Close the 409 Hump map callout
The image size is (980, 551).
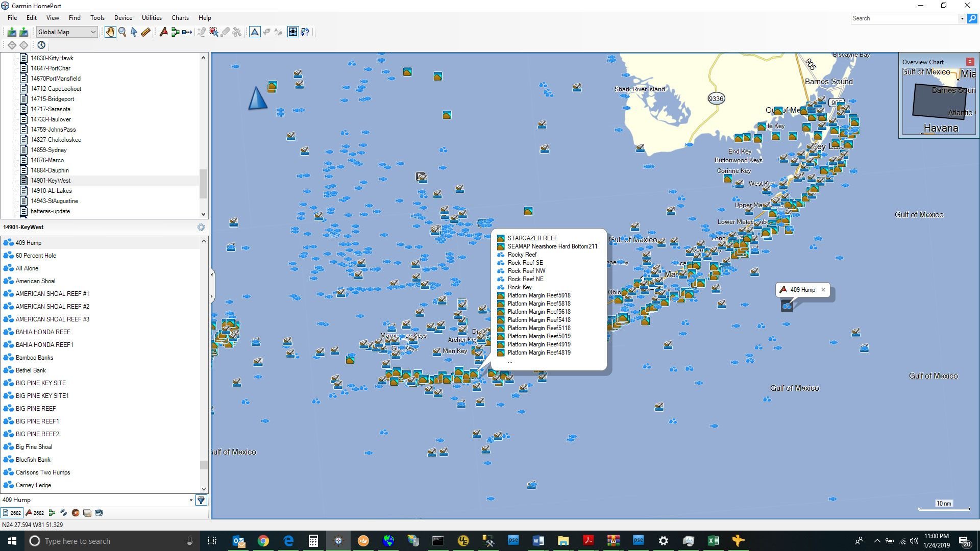click(823, 290)
